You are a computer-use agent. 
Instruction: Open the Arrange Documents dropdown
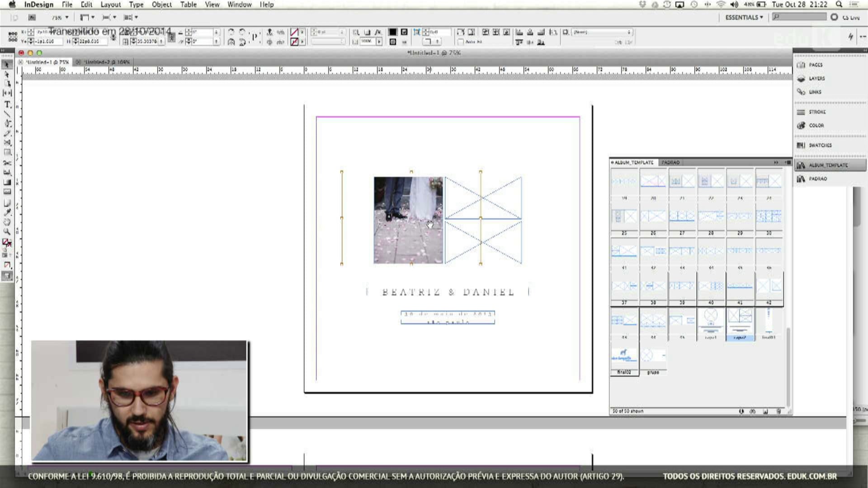tap(131, 18)
